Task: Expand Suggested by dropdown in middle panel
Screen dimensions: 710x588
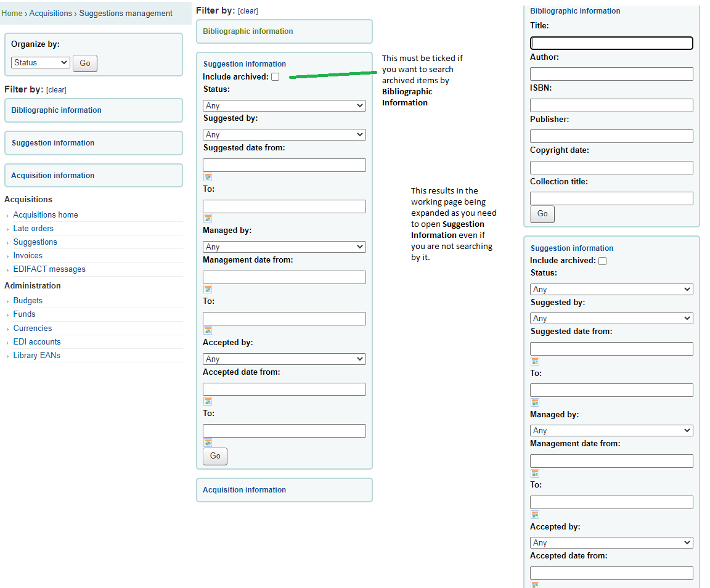Action: (x=284, y=135)
